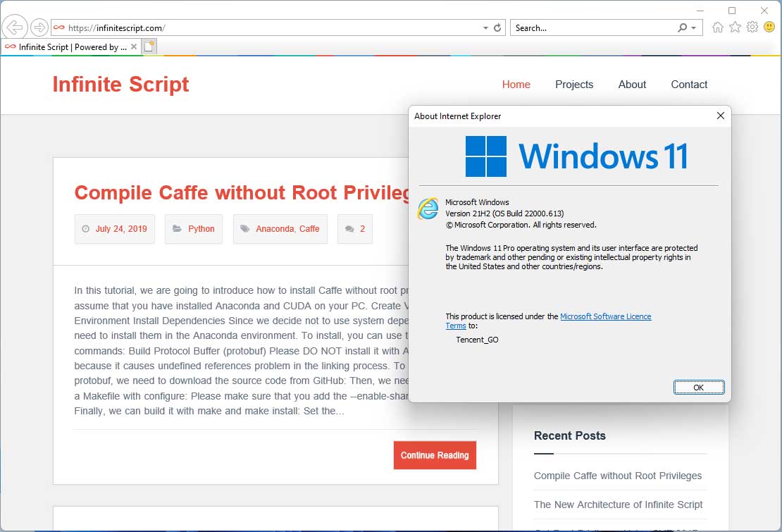
Task: Open the Home navigation item
Action: (516, 85)
